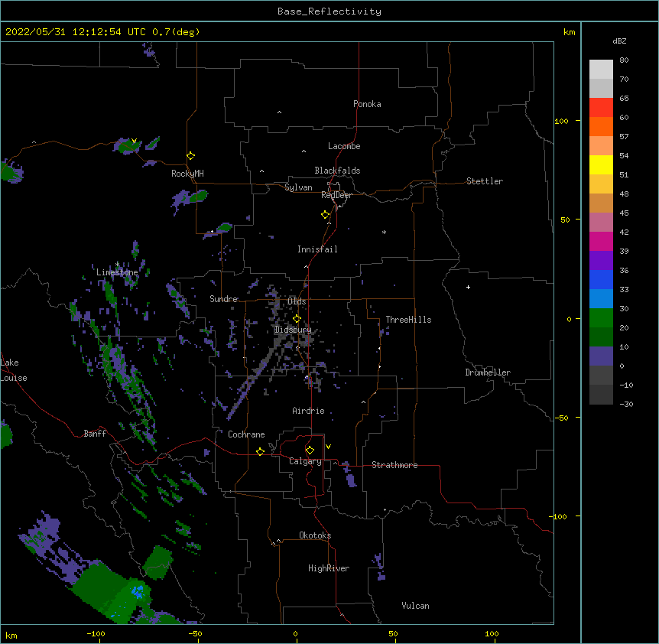Screen dimensions: 659x644
Task: Select the Drumheller city label
Action: (488, 372)
